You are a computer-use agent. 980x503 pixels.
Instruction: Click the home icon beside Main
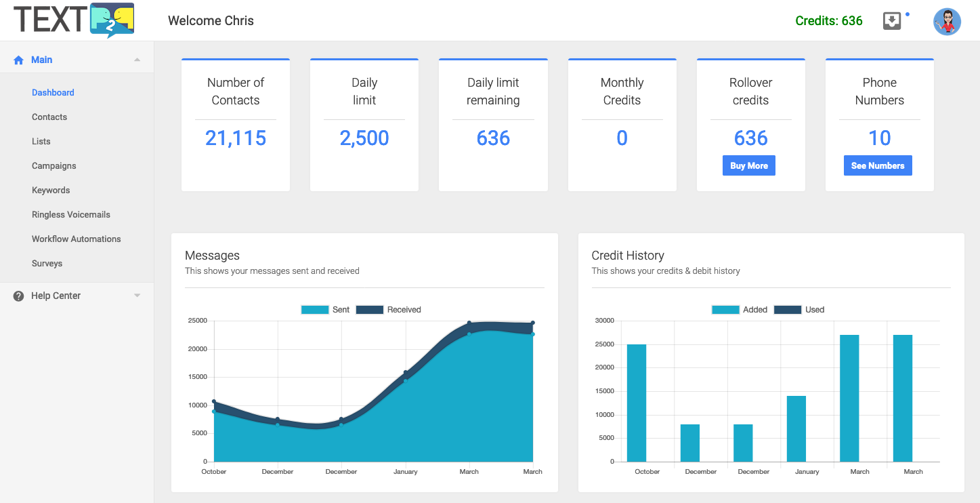19,60
